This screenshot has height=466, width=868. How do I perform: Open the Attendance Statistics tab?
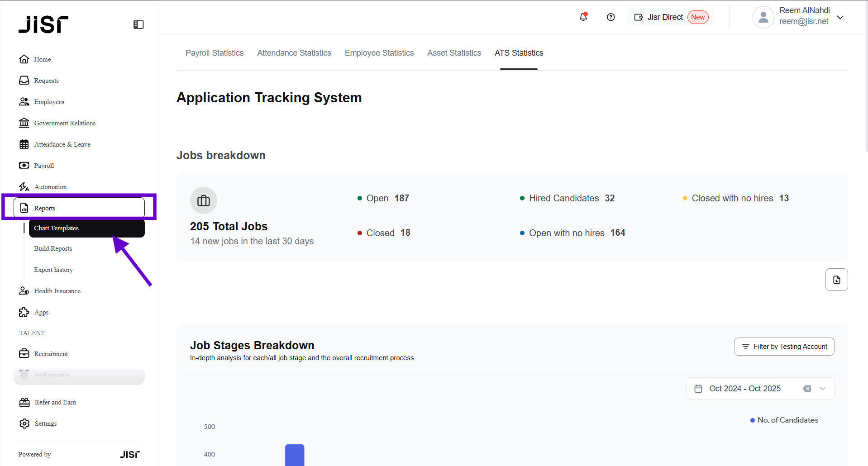[294, 53]
